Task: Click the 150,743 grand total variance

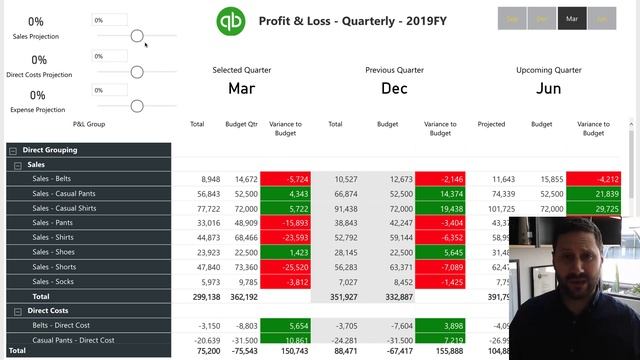Action: pos(295,351)
